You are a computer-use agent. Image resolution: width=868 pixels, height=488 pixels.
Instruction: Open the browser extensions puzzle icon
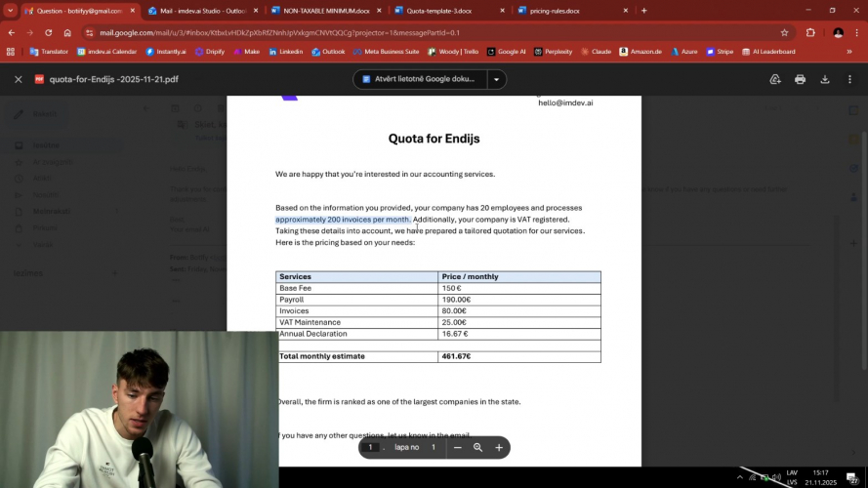click(810, 32)
